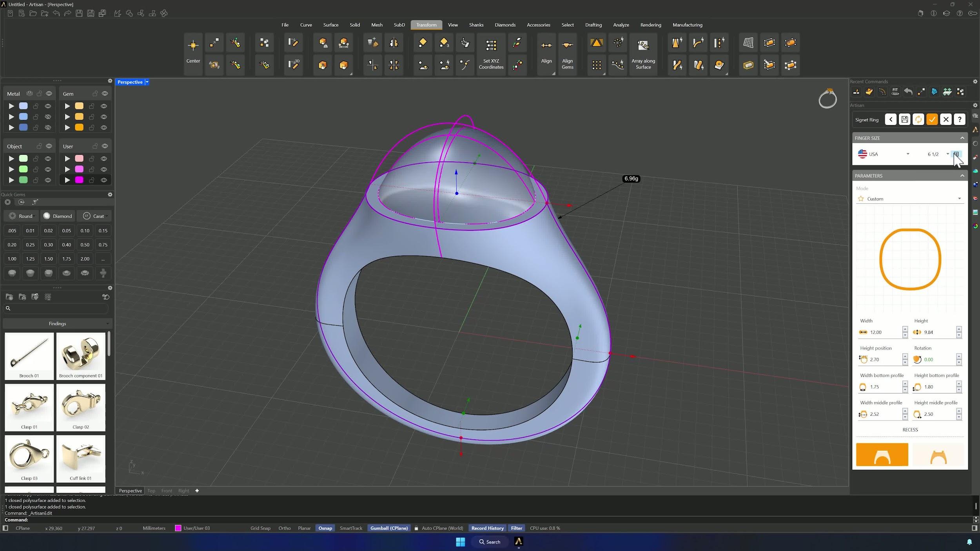980x551 pixels.
Task: Open settings gear above layer panels
Action: point(110,81)
